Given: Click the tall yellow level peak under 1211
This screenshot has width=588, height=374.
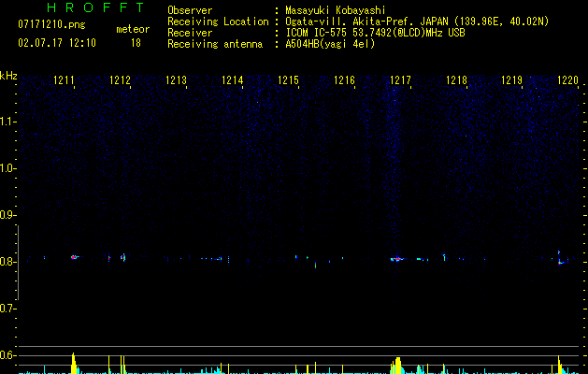Looking at the screenshot, I should pyautogui.click(x=74, y=363).
